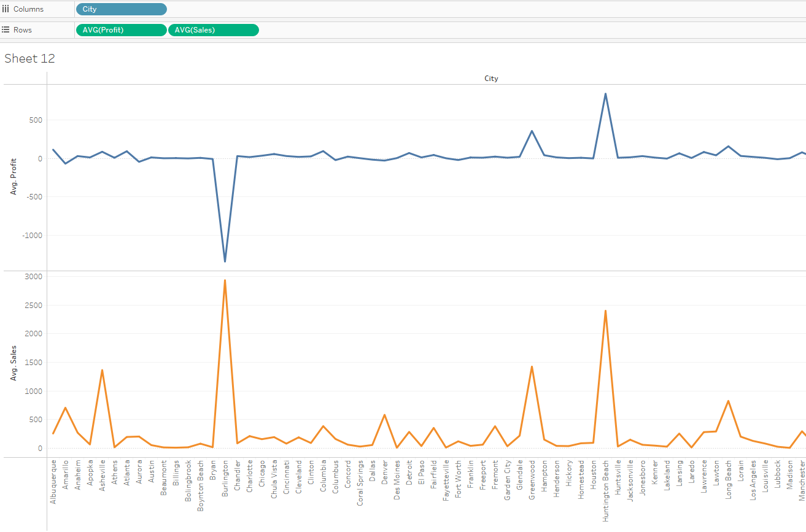Image resolution: width=806 pixels, height=532 pixels.
Task: Select the tall sales spike near Burlington
Action: click(224, 280)
